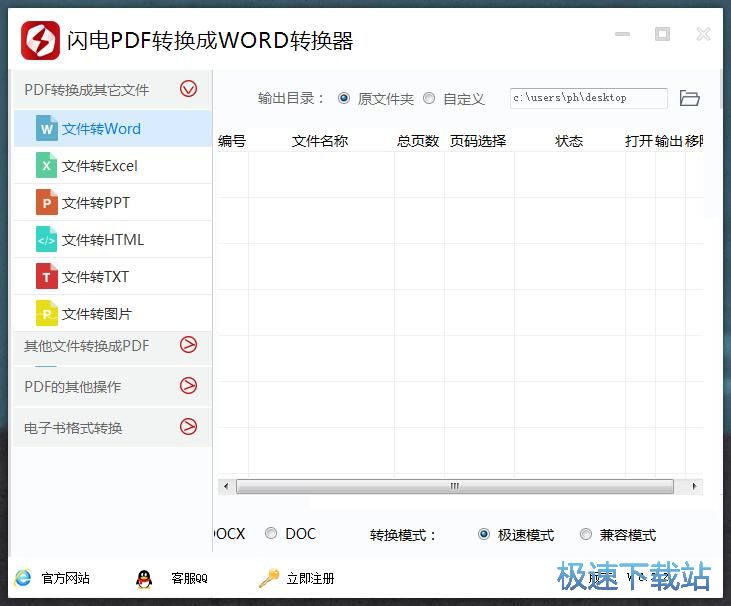Select the 原文件夹 output radio button
731x606 pixels.
point(344,98)
